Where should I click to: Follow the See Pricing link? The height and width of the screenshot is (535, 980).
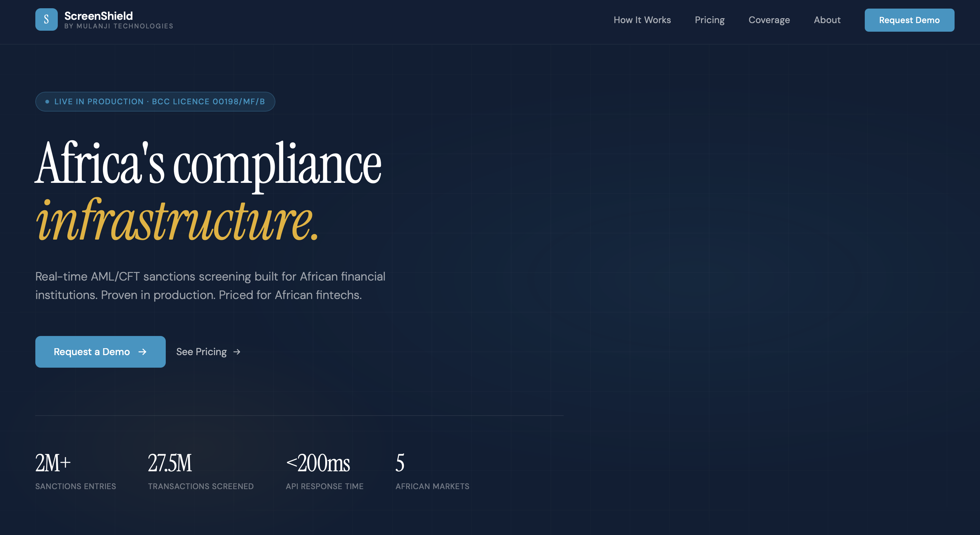pyautogui.click(x=201, y=352)
